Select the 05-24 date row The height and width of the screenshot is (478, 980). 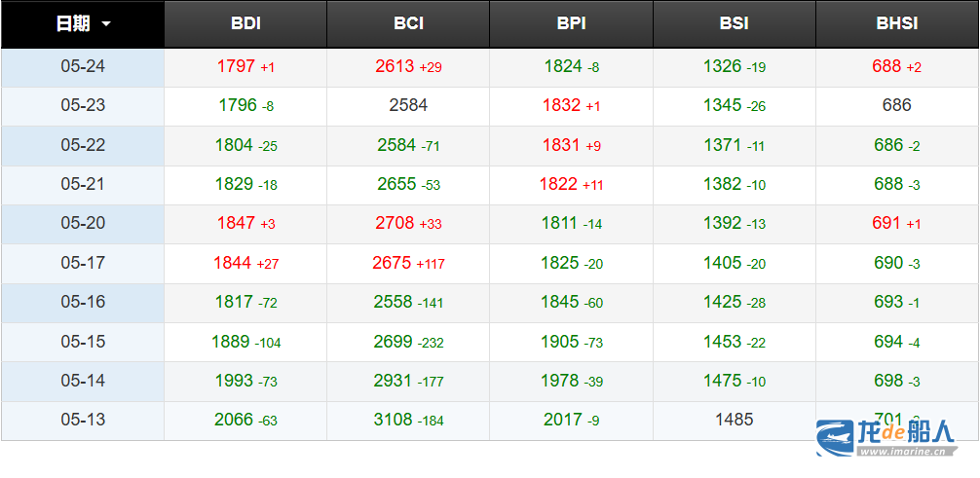point(83,67)
